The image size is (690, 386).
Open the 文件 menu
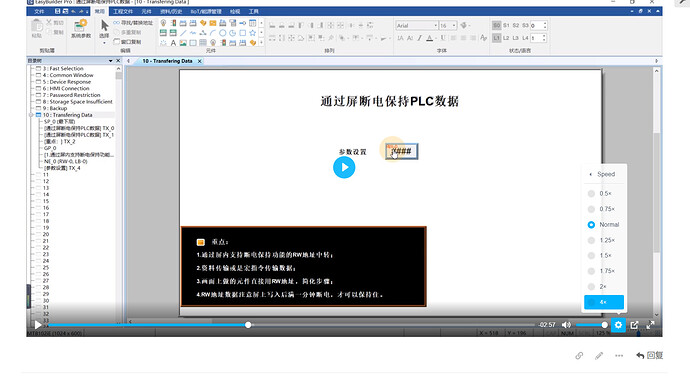click(39, 11)
